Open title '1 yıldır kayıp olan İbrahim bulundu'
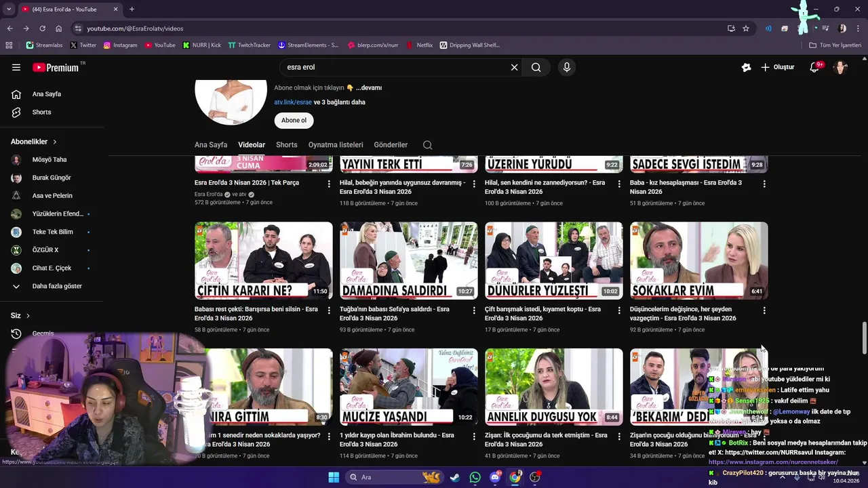868x488 pixels. [397, 440]
